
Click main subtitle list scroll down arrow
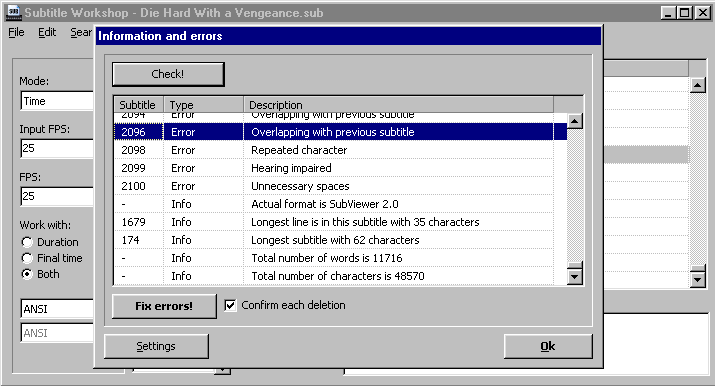click(x=698, y=279)
